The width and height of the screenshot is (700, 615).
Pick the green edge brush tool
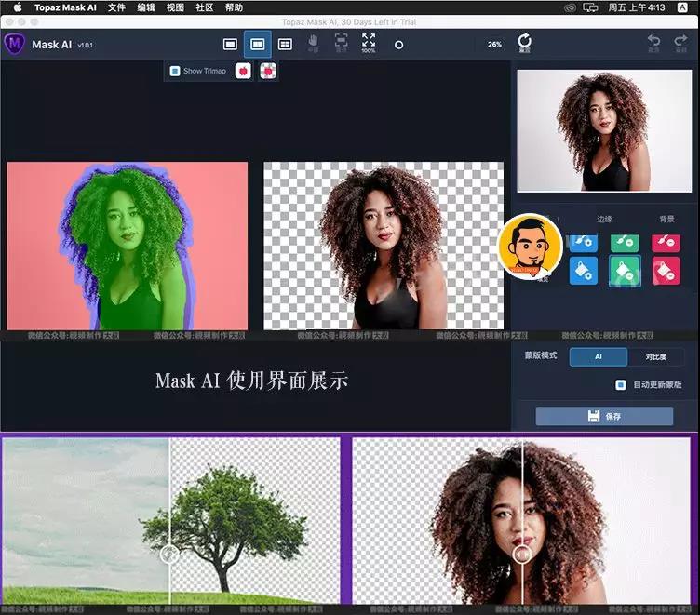tap(625, 243)
